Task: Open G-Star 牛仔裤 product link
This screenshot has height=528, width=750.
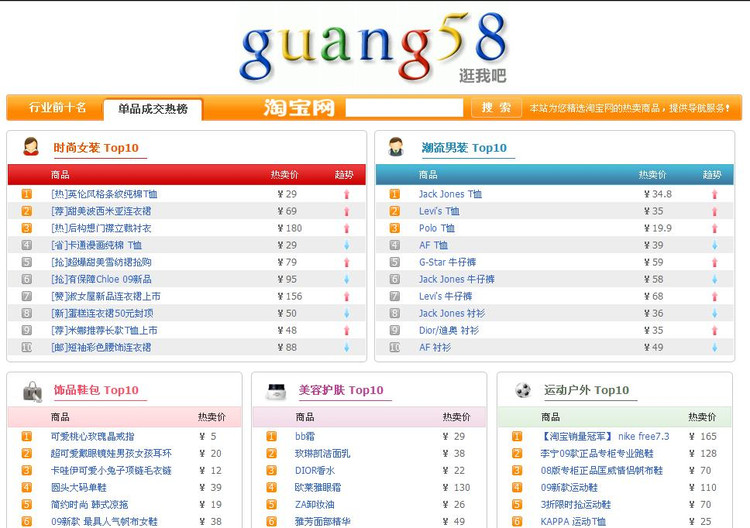Action: 447,262
